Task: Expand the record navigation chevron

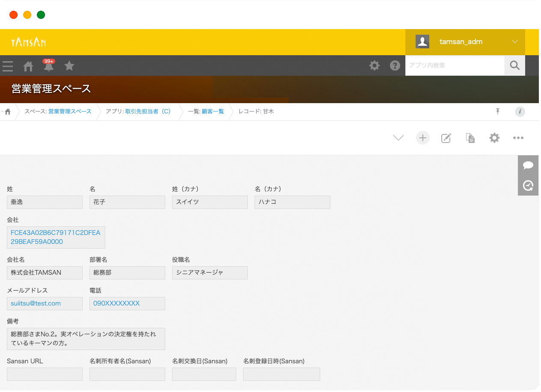Action: click(x=398, y=138)
